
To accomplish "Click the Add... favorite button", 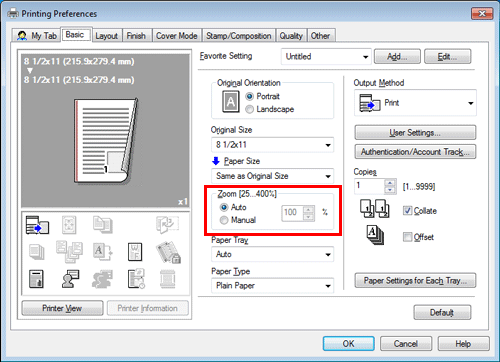I will click(397, 57).
